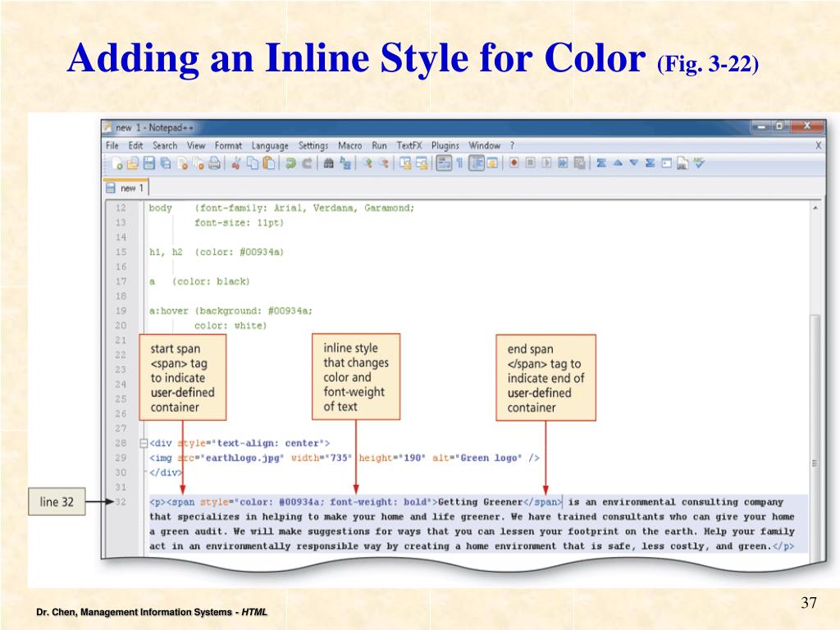The width and height of the screenshot is (840, 630).
Task: Toggle show all characters pilcrow icon
Action: 459,162
